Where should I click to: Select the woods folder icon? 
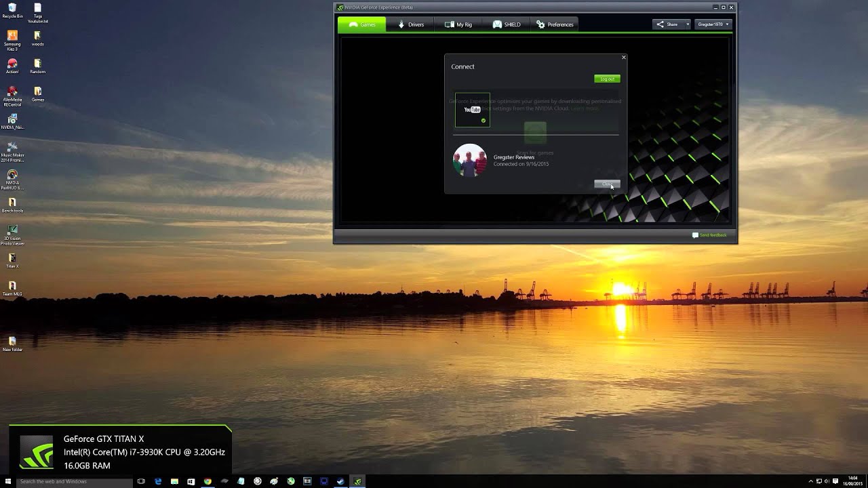pyautogui.click(x=37, y=39)
